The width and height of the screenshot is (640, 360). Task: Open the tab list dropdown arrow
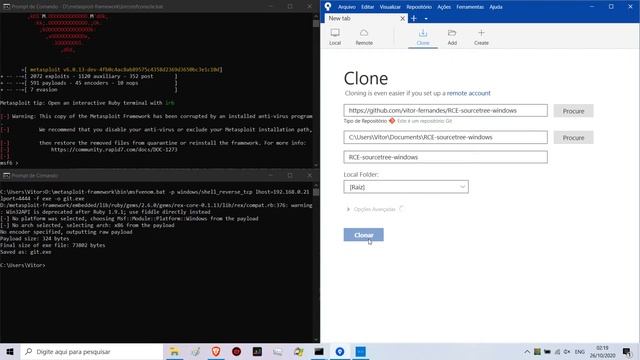tap(426, 19)
